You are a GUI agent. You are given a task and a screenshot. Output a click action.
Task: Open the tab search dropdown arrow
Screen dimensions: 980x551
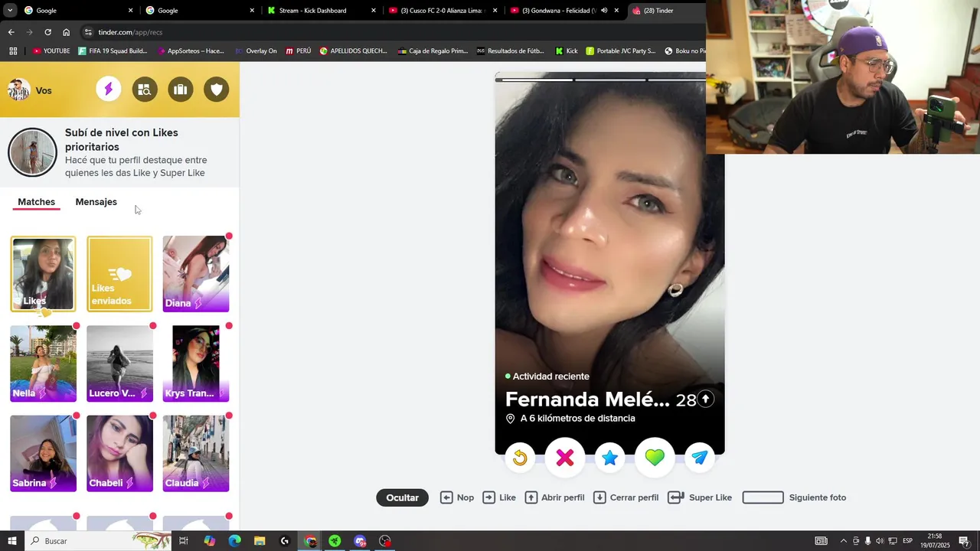click(x=9, y=11)
